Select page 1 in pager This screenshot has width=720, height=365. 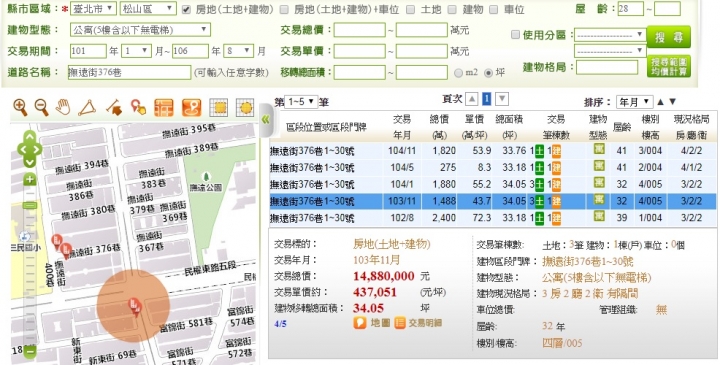[487, 99]
